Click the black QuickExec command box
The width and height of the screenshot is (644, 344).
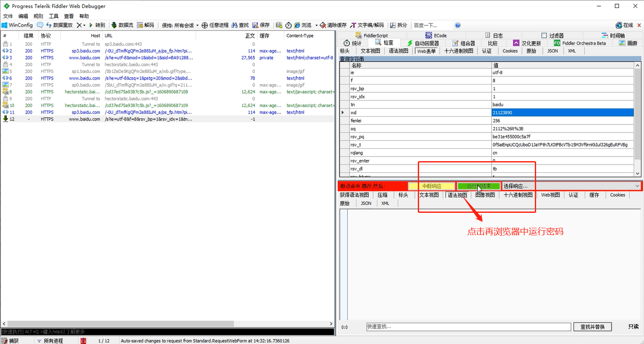[167, 332]
